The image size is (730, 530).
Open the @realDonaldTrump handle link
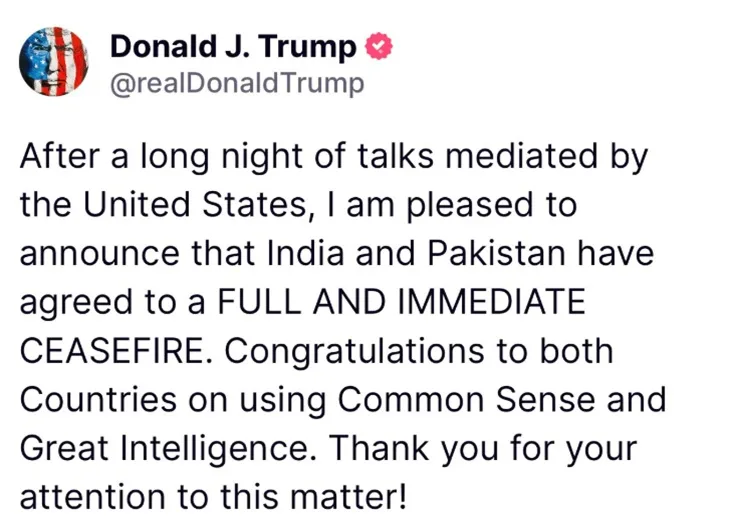237,84
